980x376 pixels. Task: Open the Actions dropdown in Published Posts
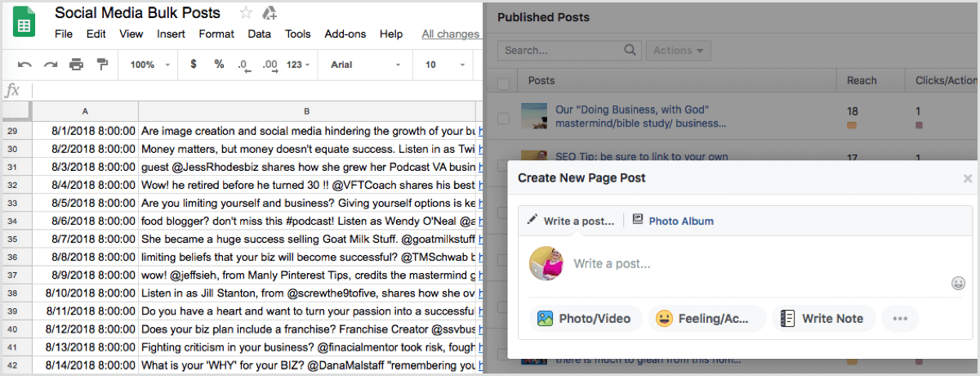pos(679,51)
